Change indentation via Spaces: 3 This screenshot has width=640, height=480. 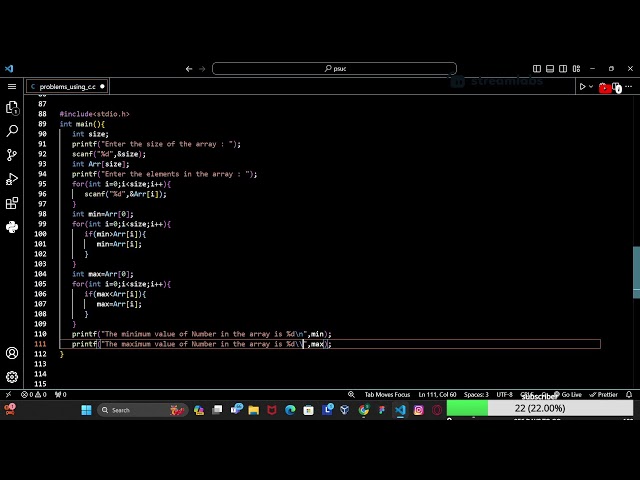click(x=476, y=394)
